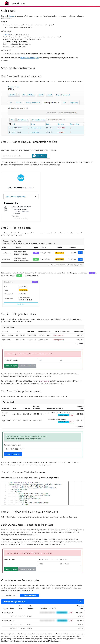Viewport: 100px width, 644px height.
Task: View the 2021-04-30 S&S payment batch
Action: tap(80, 253)
